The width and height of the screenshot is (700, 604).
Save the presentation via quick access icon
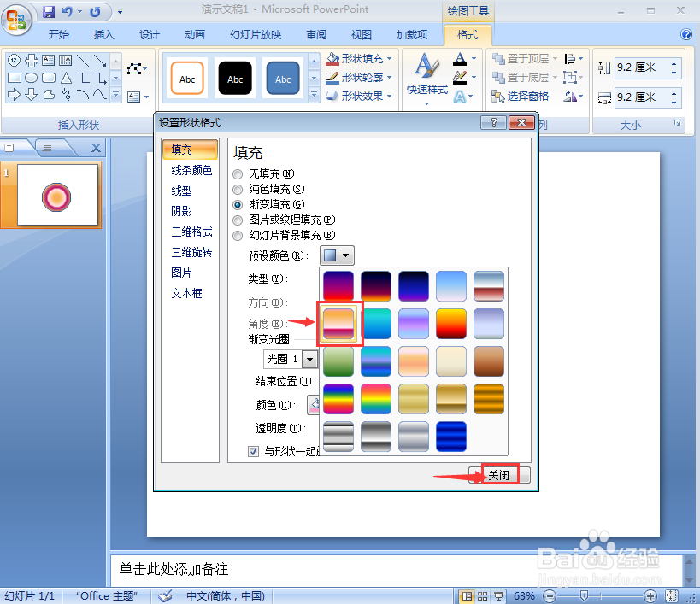(x=49, y=11)
